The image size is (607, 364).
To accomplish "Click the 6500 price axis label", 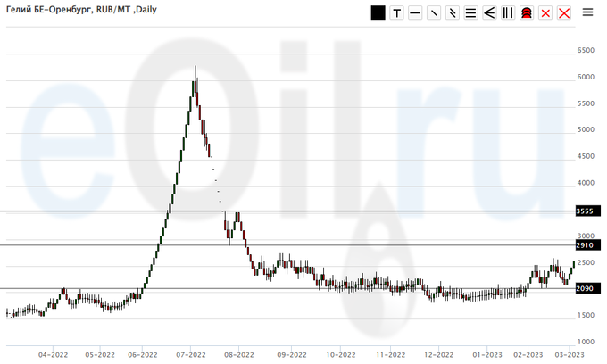I will [586, 51].
